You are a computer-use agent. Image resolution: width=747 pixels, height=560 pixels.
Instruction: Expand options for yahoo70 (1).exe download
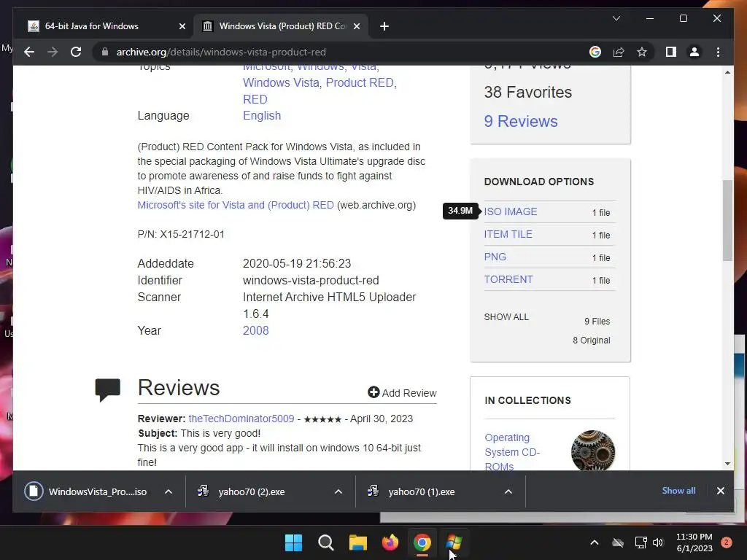pos(508,491)
